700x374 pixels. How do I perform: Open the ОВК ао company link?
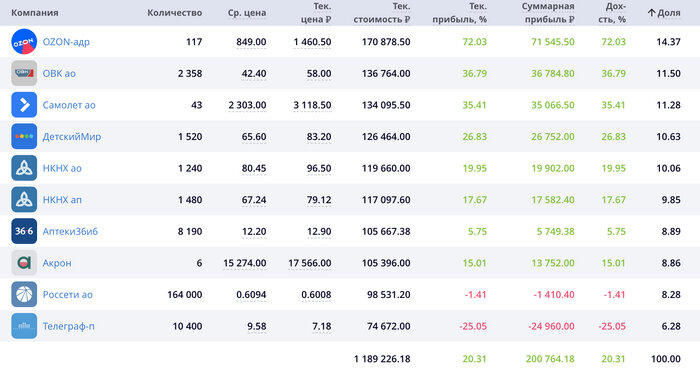click(x=59, y=74)
